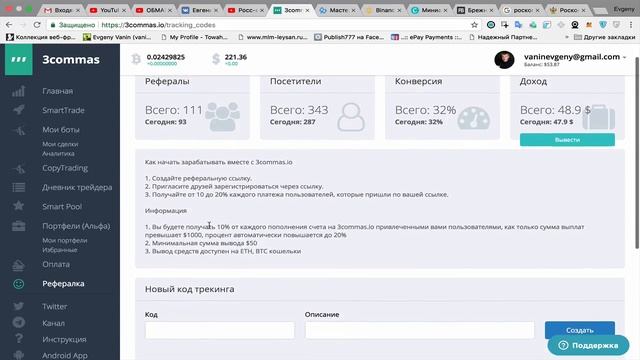
Task: Open the Поддержка support button
Action: click(x=588, y=345)
